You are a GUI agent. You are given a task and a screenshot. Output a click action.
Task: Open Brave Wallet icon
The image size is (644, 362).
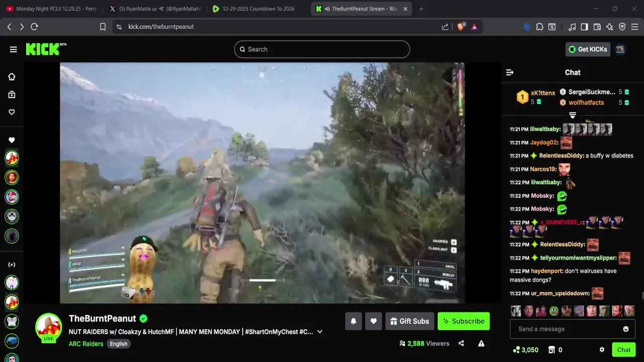[597, 27]
